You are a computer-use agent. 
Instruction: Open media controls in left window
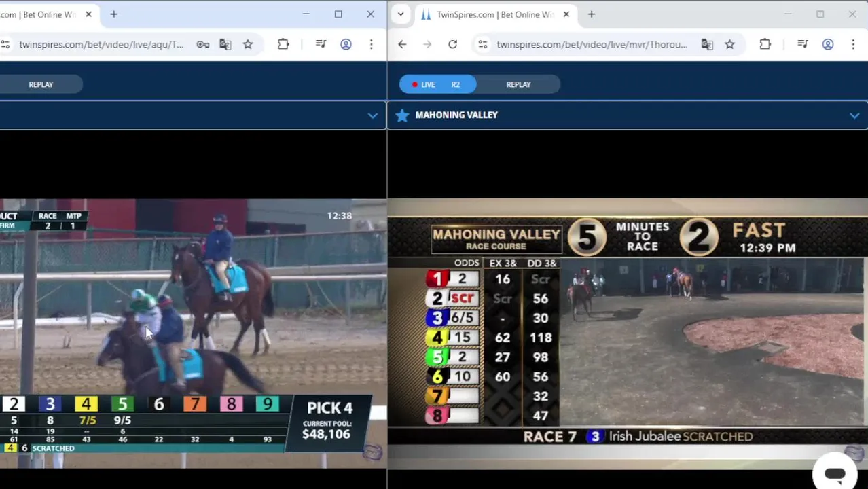coord(321,44)
